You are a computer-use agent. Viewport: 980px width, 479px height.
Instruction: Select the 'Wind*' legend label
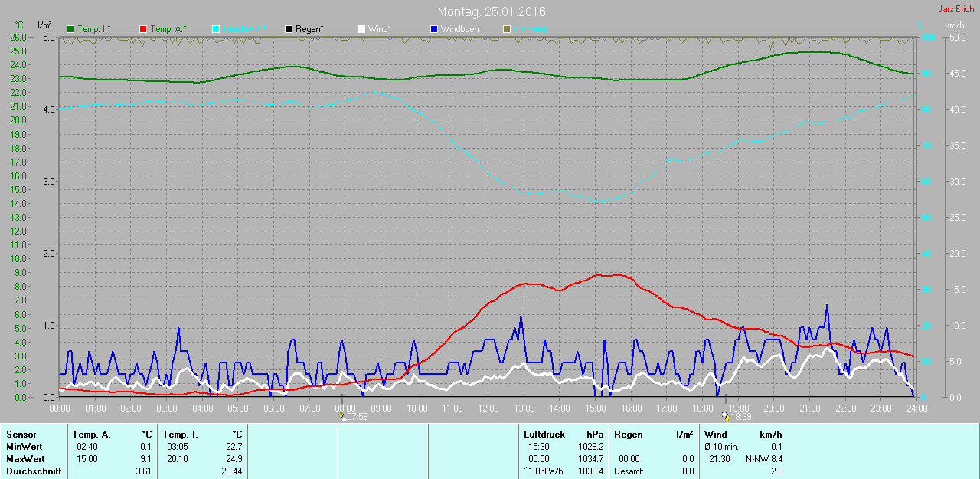(380, 29)
